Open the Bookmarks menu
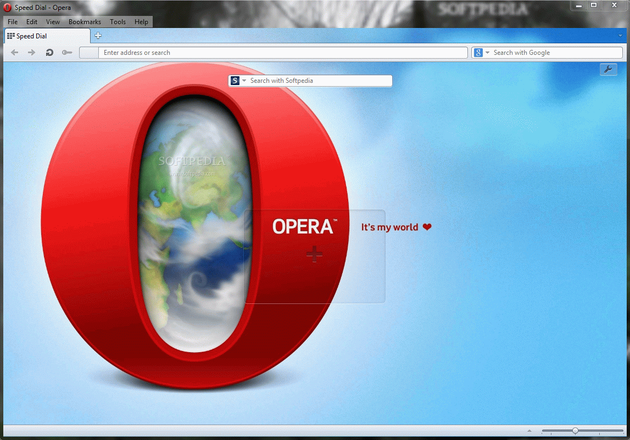The width and height of the screenshot is (630, 440). [x=85, y=21]
